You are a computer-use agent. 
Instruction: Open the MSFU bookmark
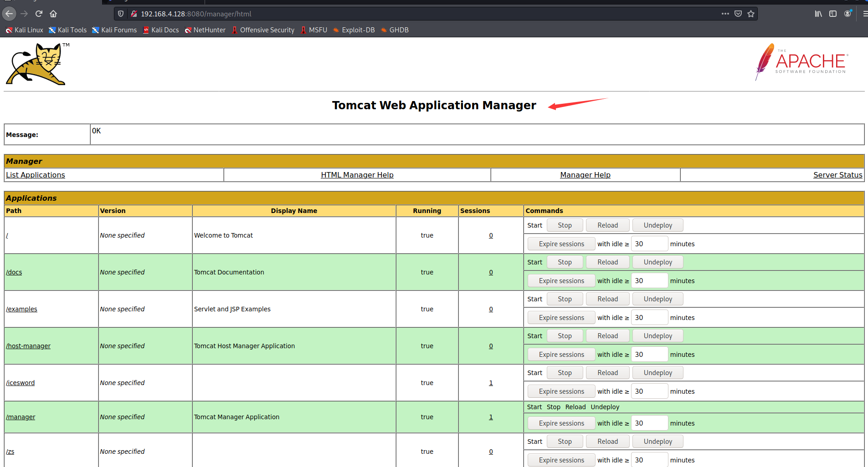[314, 30]
